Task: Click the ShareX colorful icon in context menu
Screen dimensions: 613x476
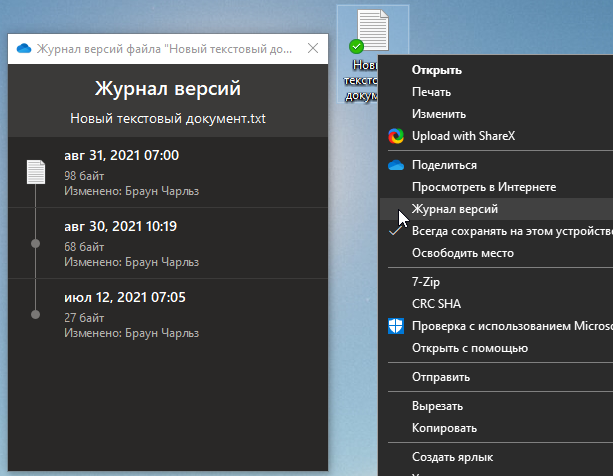Action: point(396,136)
